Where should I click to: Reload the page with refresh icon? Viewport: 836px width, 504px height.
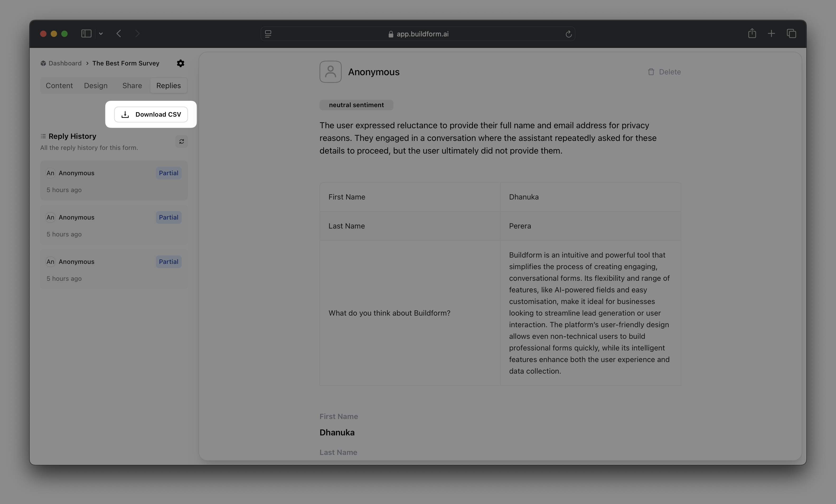coord(569,34)
